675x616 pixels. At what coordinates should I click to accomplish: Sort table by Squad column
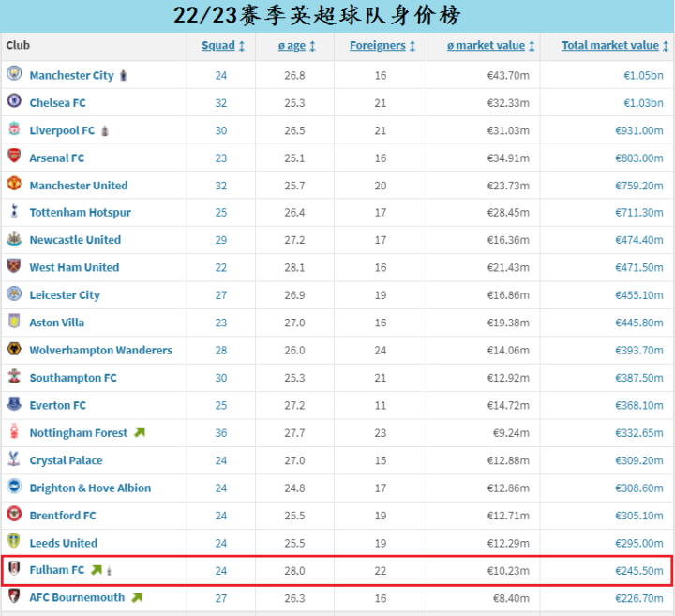click(x=223, y=46)
